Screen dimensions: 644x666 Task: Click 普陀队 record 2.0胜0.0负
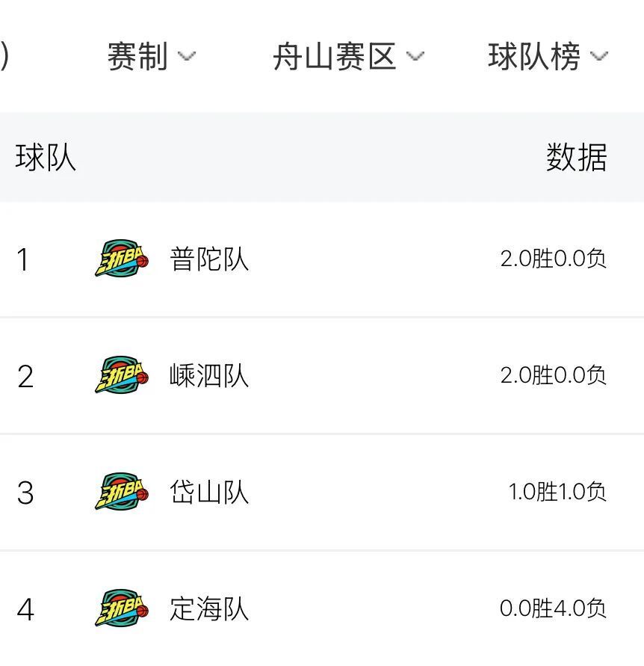pyautogui.click(x=553, y=258)
